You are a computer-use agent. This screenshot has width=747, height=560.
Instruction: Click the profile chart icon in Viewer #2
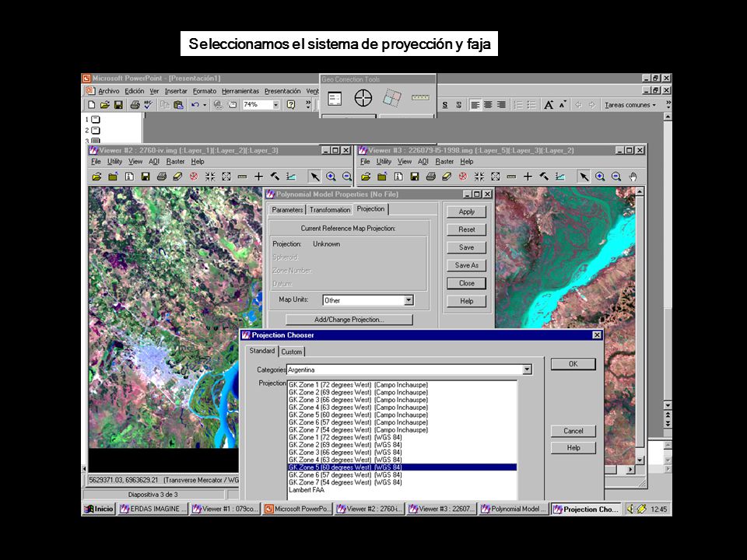(291, 177)
